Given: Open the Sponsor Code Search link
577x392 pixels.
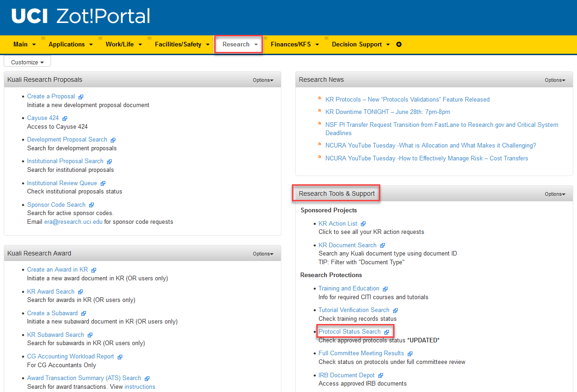Looking at the screenshot, I should click(x=56, y=205).
